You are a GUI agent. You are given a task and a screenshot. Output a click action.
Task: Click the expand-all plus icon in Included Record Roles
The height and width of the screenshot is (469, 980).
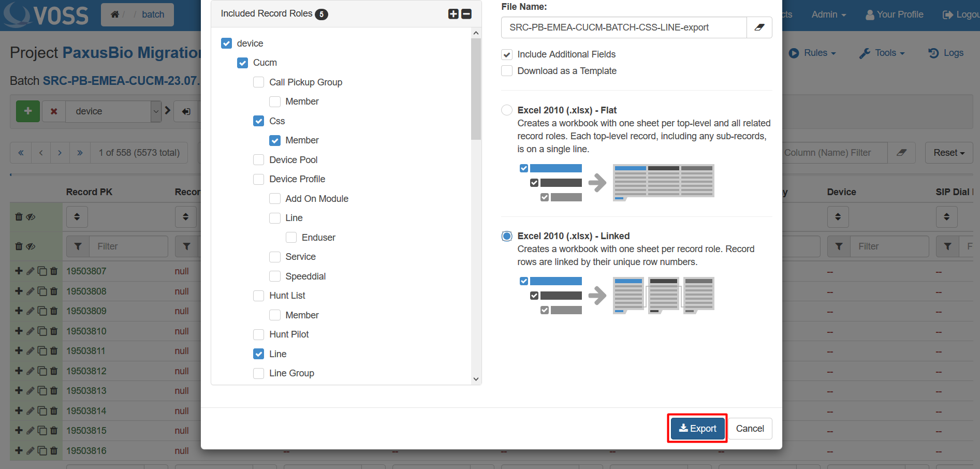pos(453,14)
